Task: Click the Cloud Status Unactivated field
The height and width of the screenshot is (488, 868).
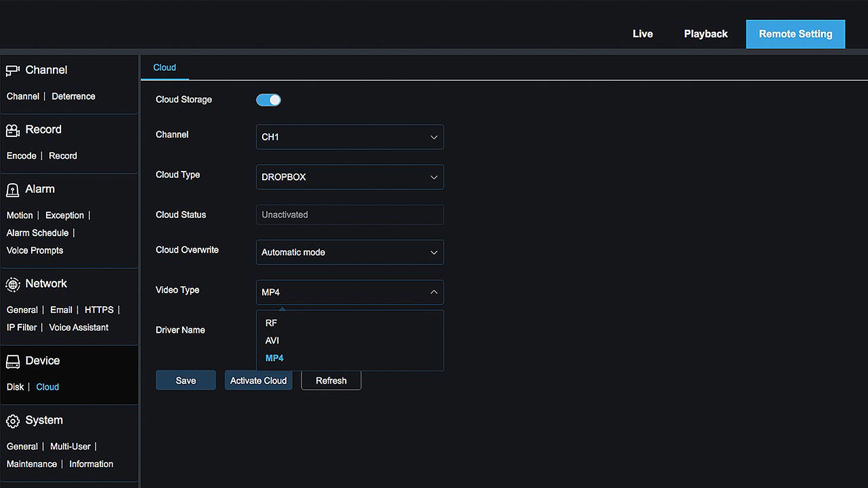Action: click(x=349, y=215)
